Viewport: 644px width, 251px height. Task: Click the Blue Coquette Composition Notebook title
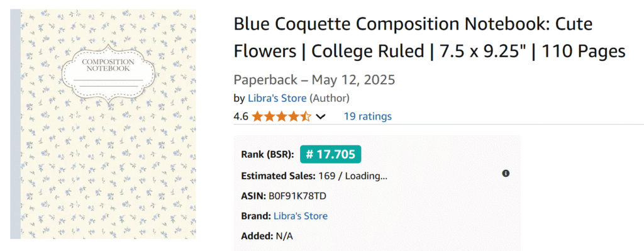tap(429, 38)
